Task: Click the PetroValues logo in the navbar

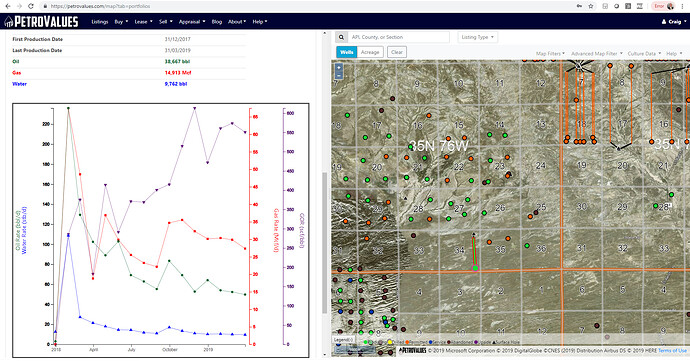Action: pyautogui.click(x=41, y=22)
